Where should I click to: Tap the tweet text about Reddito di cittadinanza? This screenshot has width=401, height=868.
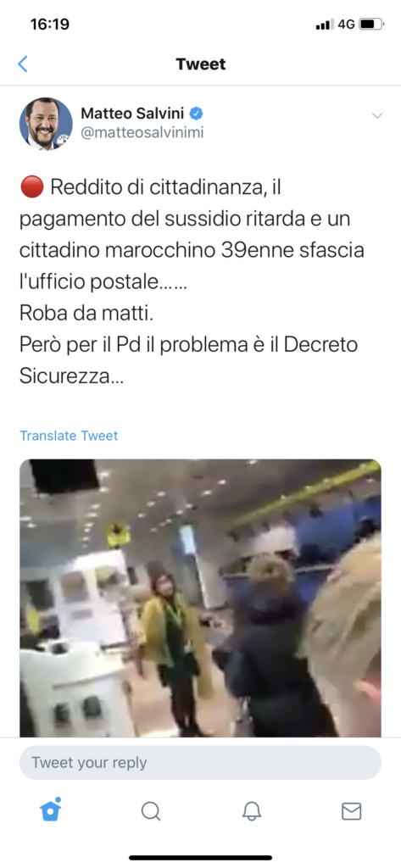pos(192,281)
